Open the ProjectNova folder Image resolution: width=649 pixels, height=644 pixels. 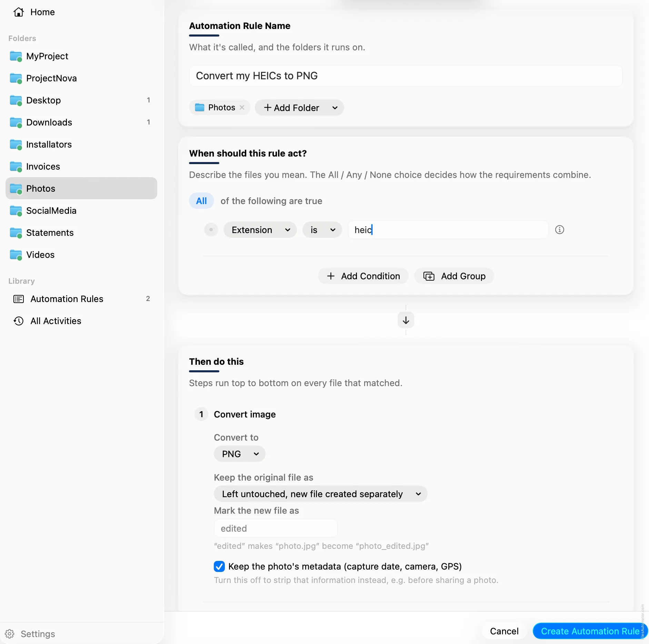(x=81, y=78)
